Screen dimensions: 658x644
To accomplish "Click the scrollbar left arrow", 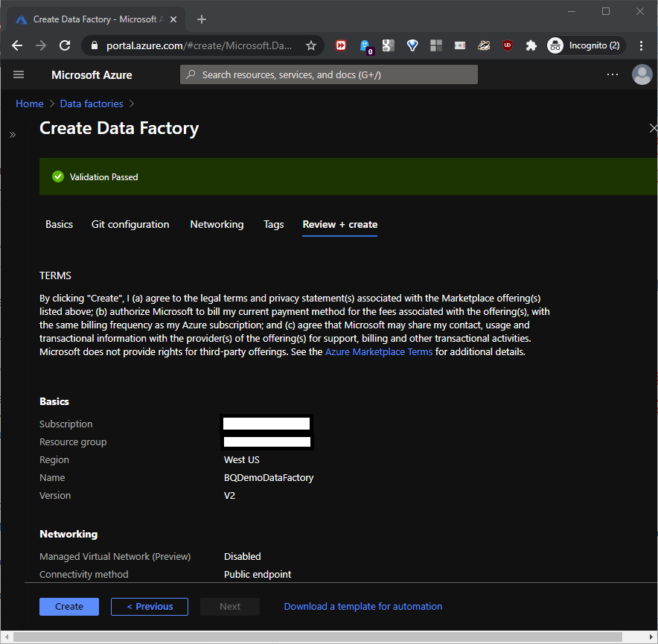I will tap(6, 637).
